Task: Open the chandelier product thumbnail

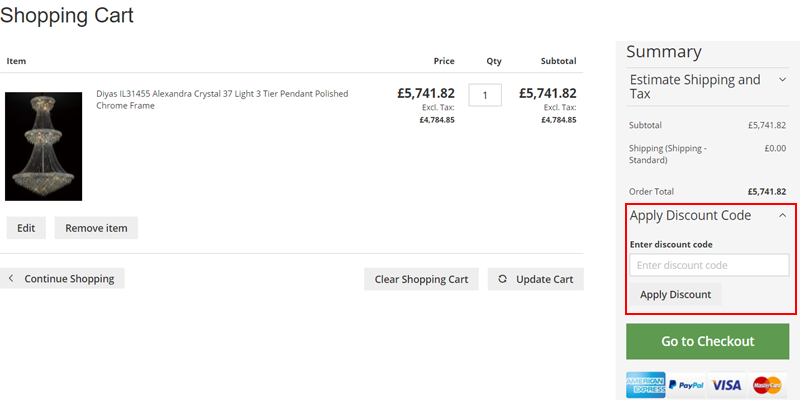Action: coord(43,146)
